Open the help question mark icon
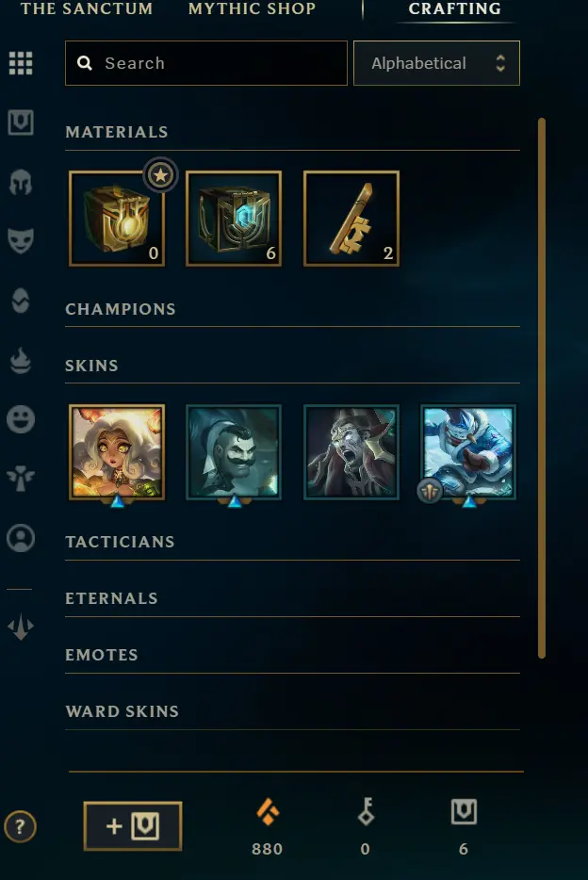 [20, 826]
